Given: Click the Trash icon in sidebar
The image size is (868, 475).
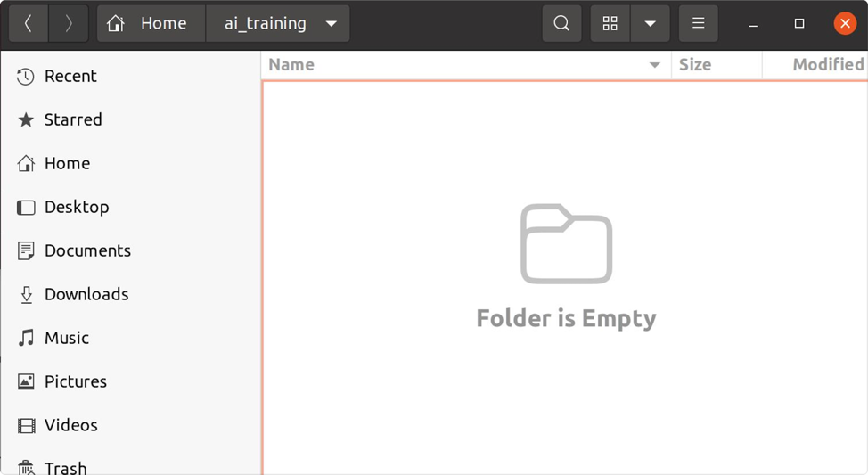Looking at the screenshot, I should [27, 468].
